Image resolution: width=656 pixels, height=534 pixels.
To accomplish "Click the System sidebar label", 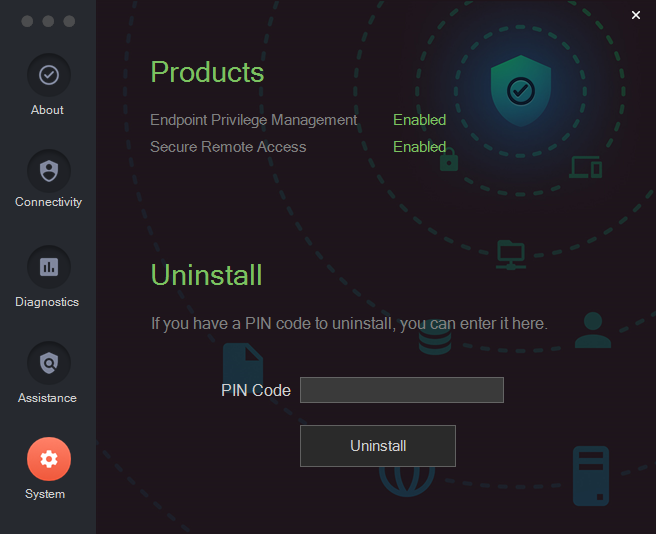I will click(45, 494).
